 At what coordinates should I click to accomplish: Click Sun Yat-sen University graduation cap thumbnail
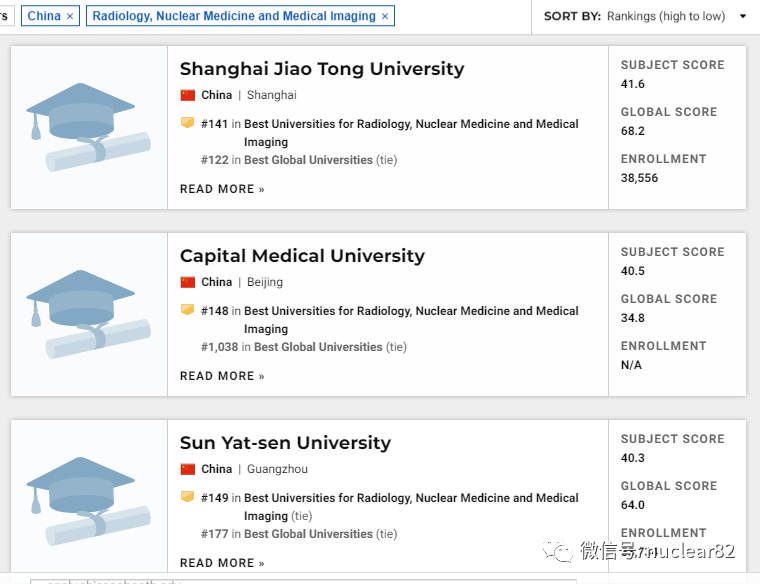tap(88, 502)
